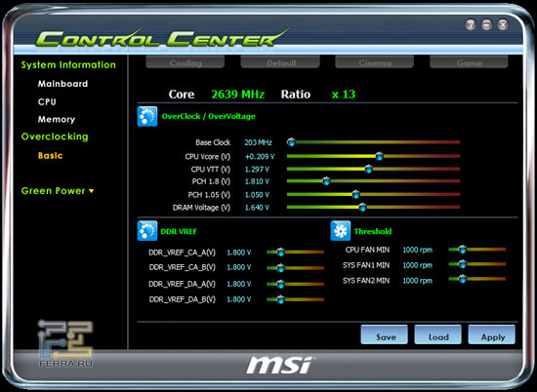Screen dimensions: 537x392
Task: Click the DDR VREF section icon
Action: (147, 231)
